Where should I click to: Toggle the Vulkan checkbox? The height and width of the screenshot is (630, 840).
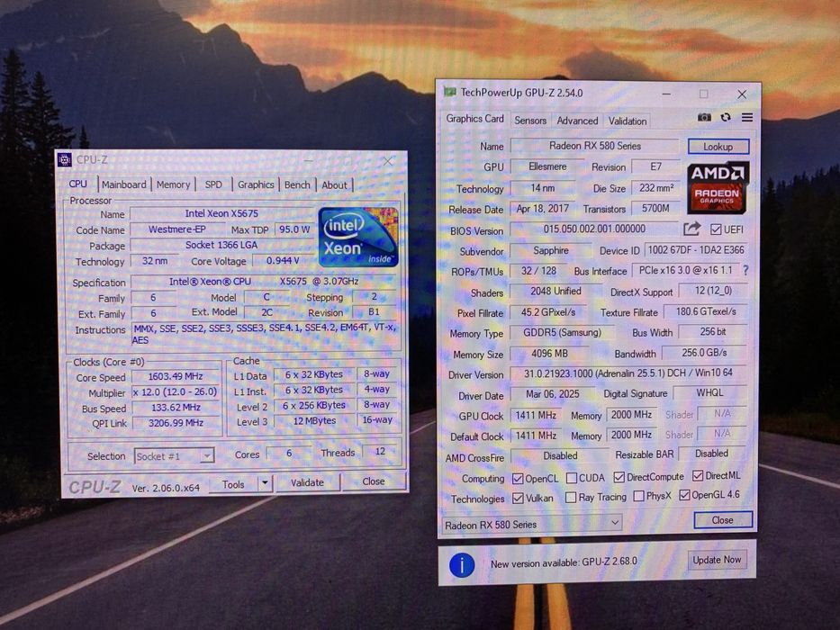coord(518,499)
